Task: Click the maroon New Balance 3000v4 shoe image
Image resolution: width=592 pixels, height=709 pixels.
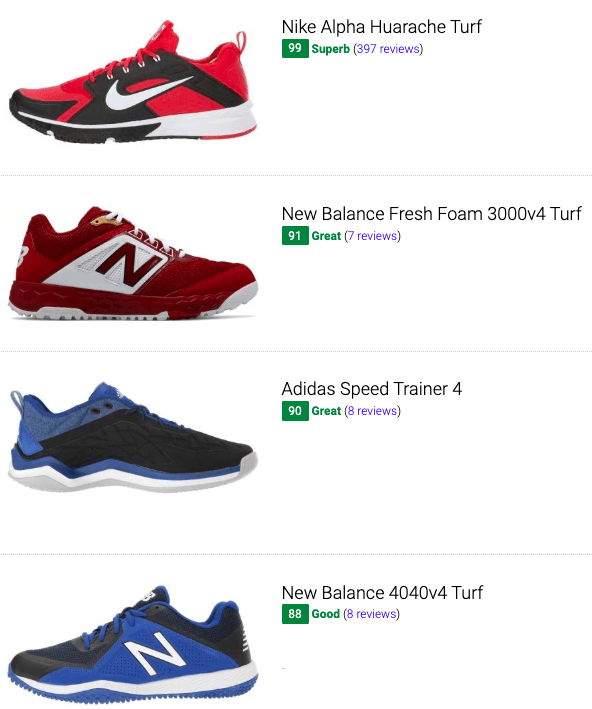Action: coord(133,264)
